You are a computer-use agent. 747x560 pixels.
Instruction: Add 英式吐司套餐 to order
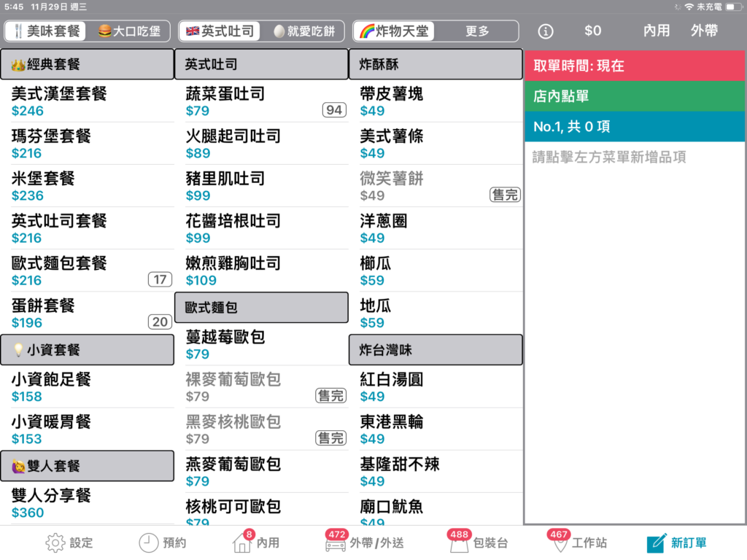[x=88, y=228]
